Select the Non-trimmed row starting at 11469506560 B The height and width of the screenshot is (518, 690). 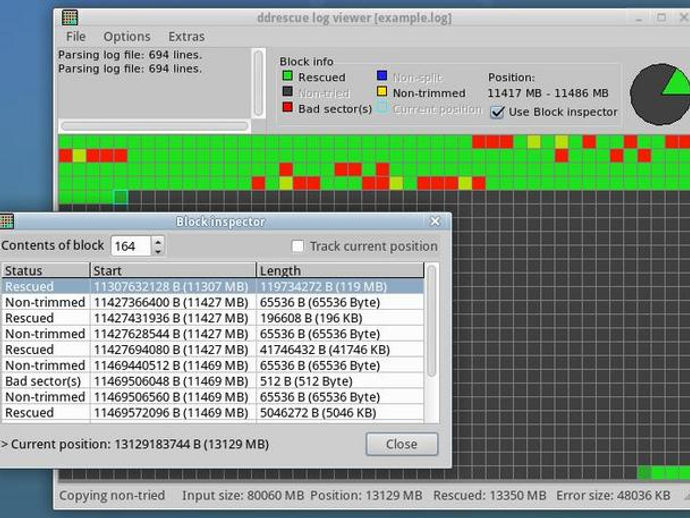[213, 397]
